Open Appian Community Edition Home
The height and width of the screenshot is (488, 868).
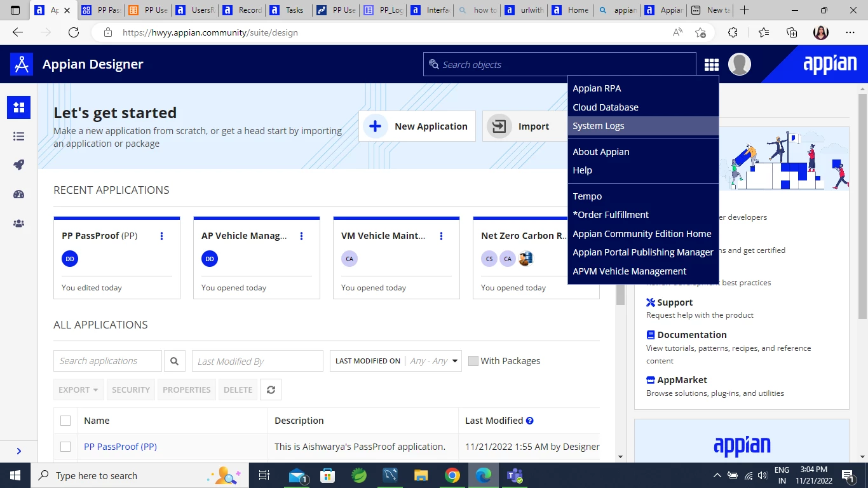(643, 234)
